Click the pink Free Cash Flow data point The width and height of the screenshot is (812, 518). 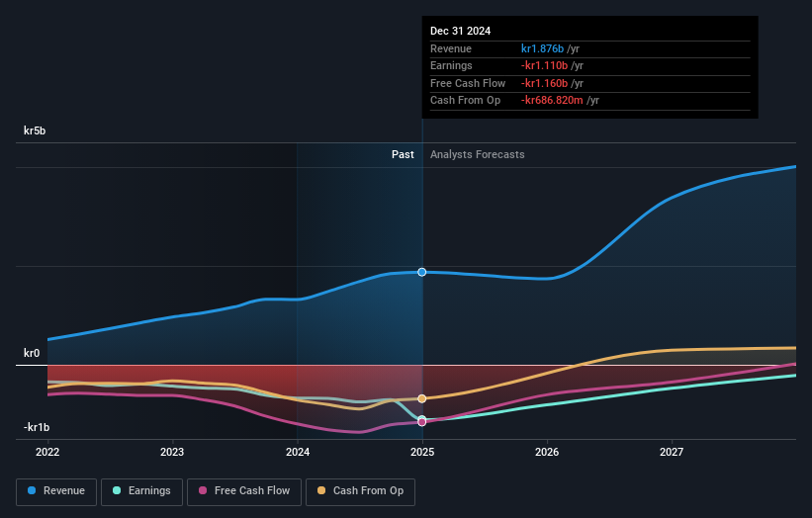point(422,422)
